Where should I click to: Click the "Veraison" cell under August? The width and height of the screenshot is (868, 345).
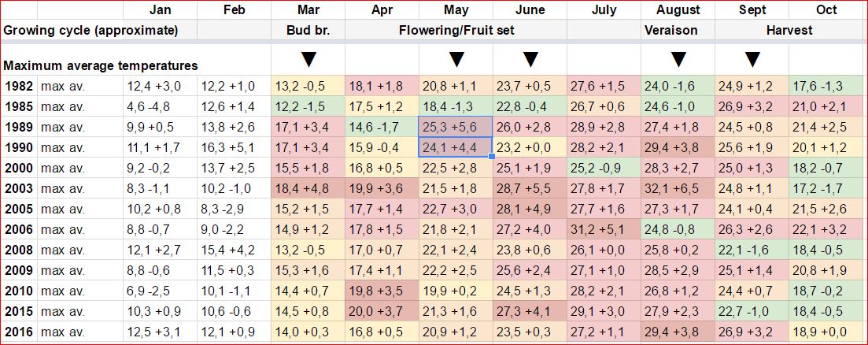(678, 30)
